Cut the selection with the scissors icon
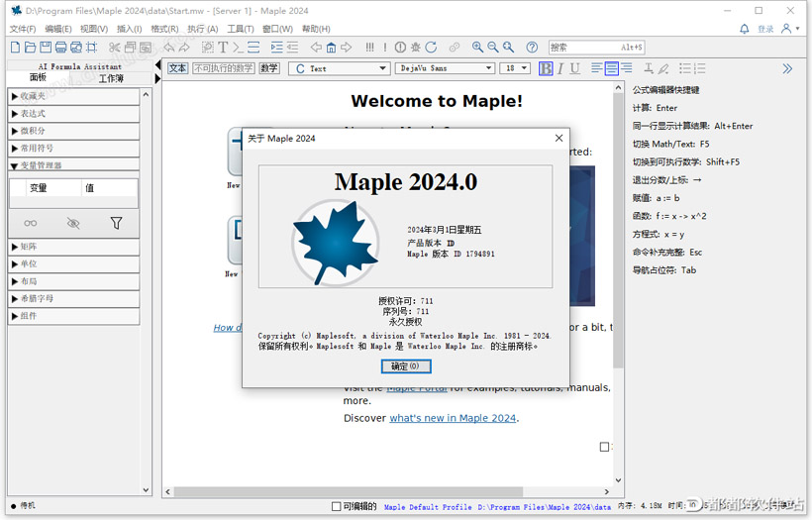The image size is (812, 520). [115, 48]
